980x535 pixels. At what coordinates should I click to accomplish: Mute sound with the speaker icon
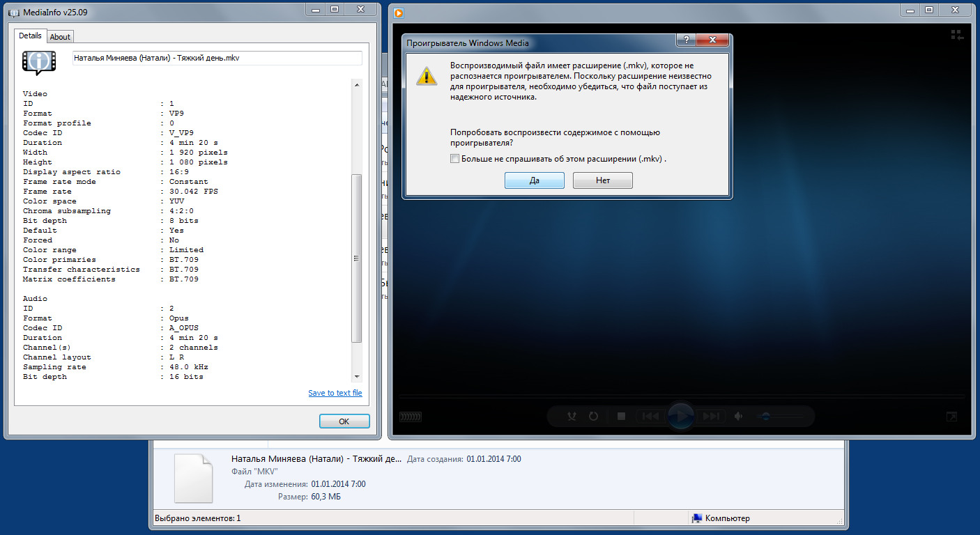[739, 417]
